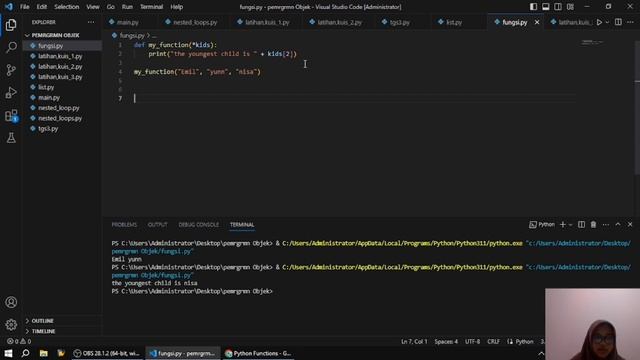Open the Search view in activity bar
Image resolution: width=640 pixels, height=360 pixels.
coord(11,47)
